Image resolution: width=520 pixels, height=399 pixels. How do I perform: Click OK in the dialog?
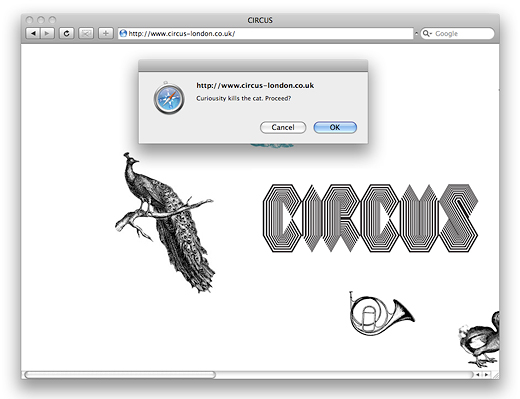point(335,127)
